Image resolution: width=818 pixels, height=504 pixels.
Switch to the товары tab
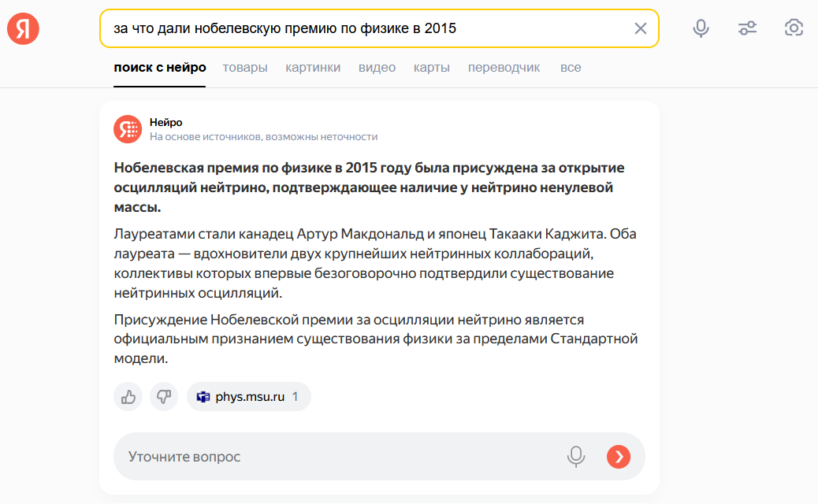click(x=245, y=68)
